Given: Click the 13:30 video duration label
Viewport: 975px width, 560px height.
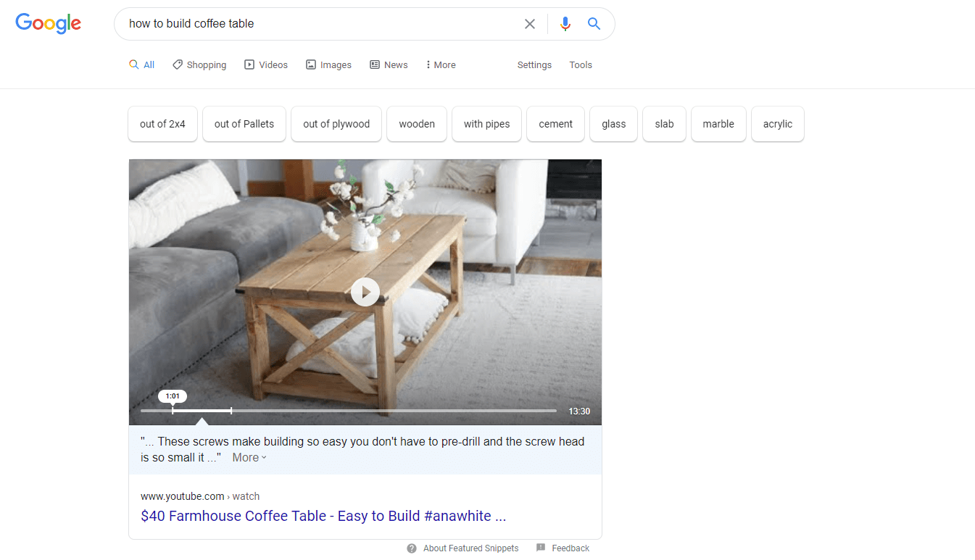Looking at the screenshot, I should click(x=579, y=411).
